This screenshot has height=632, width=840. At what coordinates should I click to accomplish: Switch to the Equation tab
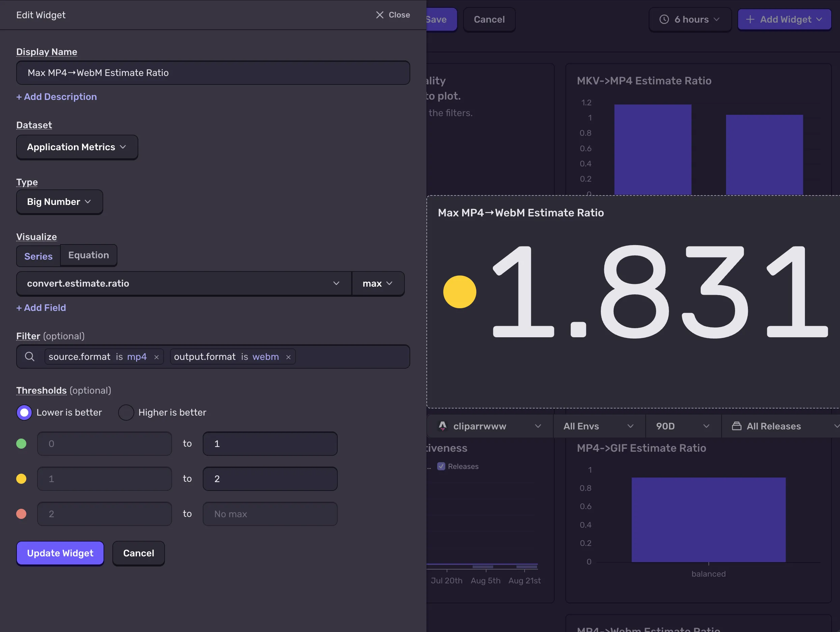point(88,255)
